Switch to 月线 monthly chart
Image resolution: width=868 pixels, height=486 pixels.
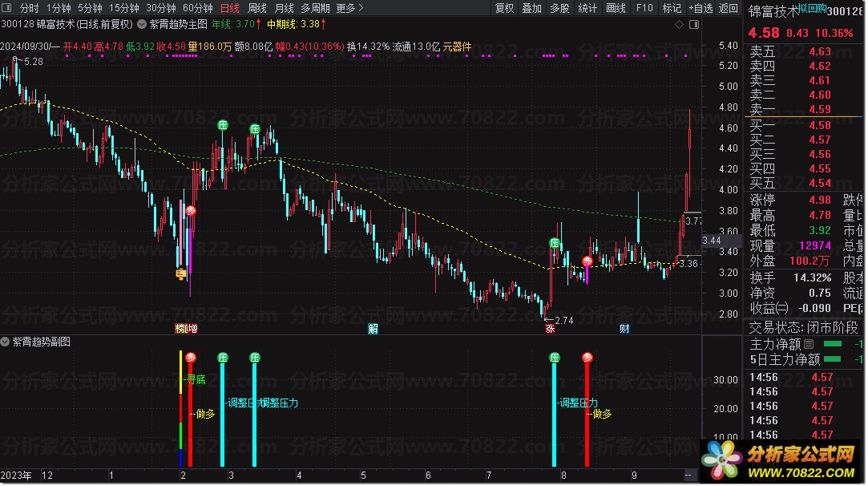coord(284,8)
